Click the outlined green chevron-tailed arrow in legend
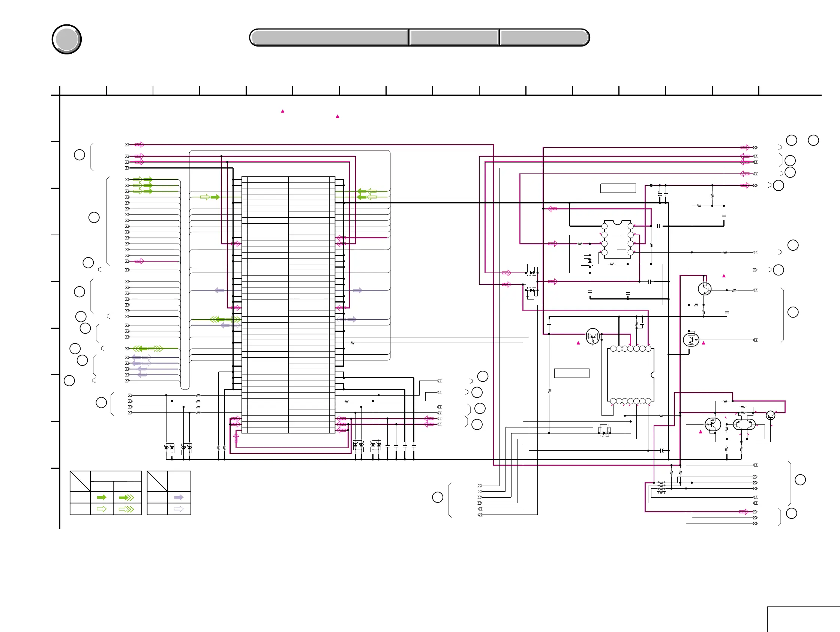This screenshot has width=840, height=632. 126,509
